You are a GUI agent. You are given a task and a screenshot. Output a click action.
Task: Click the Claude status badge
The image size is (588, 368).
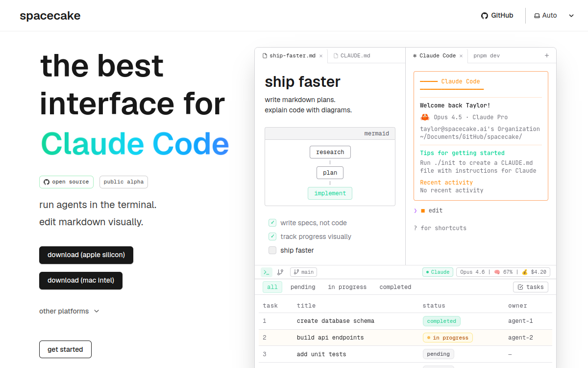coord(438,272)
